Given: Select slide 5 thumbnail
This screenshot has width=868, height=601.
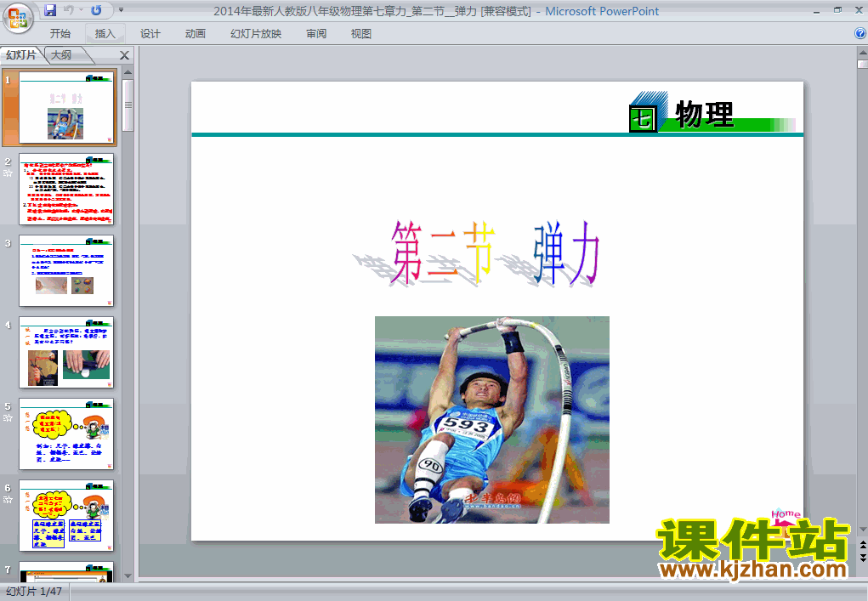Looking at the screenshot, I should (65, 434).
